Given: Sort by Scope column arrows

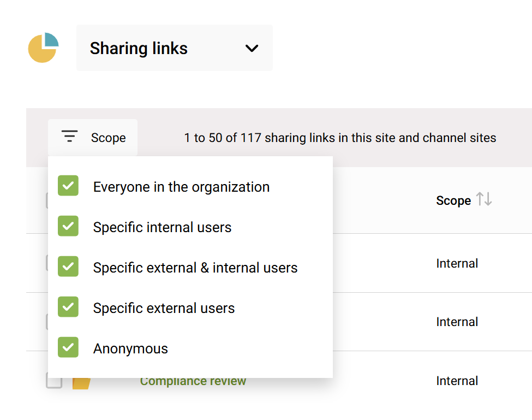Looking at the screenshot, I should 484,199.
